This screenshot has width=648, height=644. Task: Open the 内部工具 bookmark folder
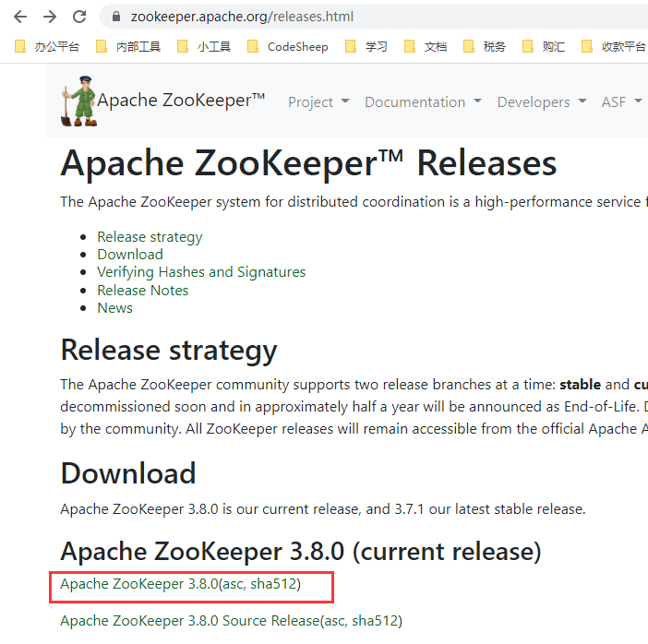coord(129,46)
